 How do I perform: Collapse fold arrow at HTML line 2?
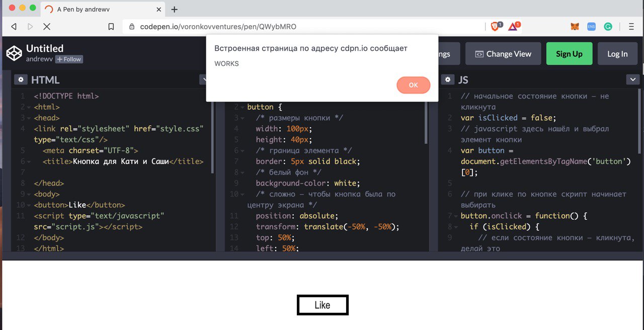[x=29, y=107]
